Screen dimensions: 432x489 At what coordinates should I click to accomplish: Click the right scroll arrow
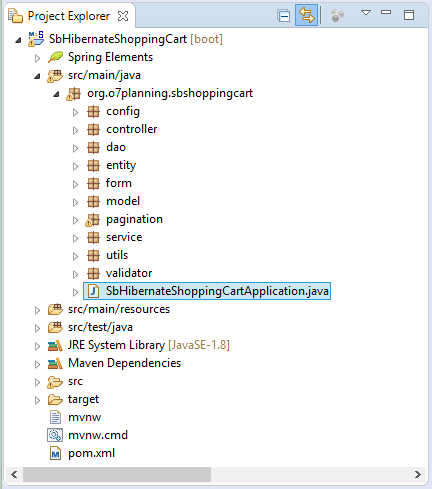pyautogui.click(x=418, y=474)
